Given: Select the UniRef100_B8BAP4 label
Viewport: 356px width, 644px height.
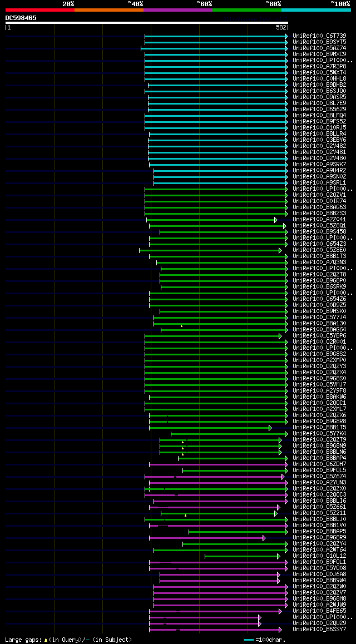Looking at the screenshot, I should 319,458.
